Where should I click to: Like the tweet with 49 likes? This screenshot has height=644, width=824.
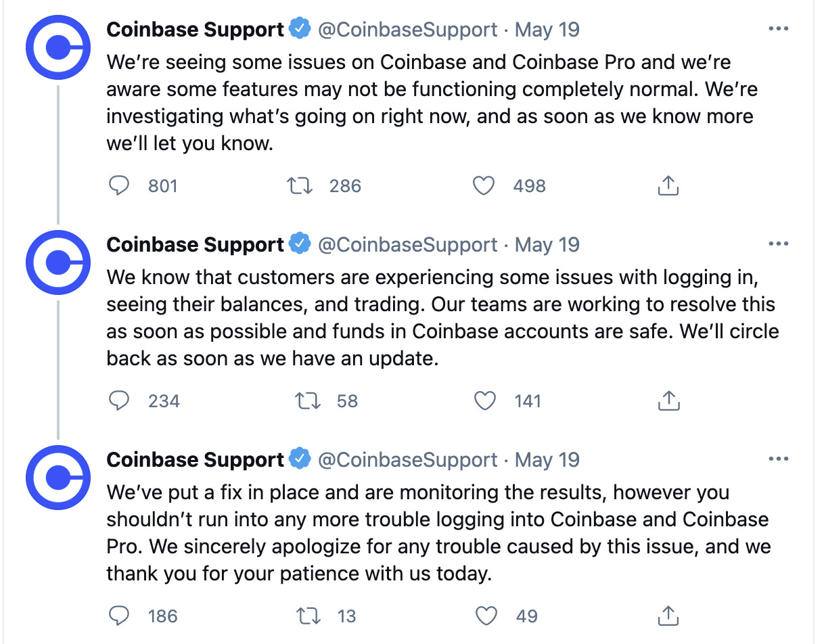(x=487, y=616)
